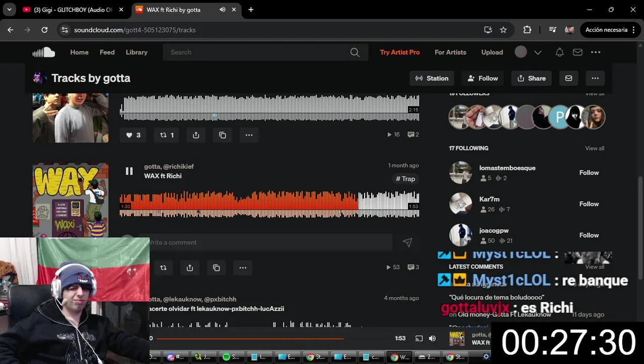Image resolution: width=644 pixels, height=364 pixels.
Task: Open the P follower avatar
Action: [x=560, y=117]
